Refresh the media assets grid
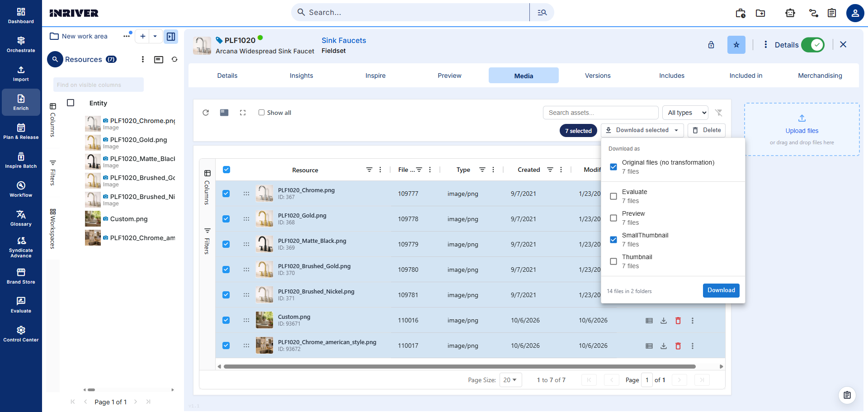 coord(206,113)
